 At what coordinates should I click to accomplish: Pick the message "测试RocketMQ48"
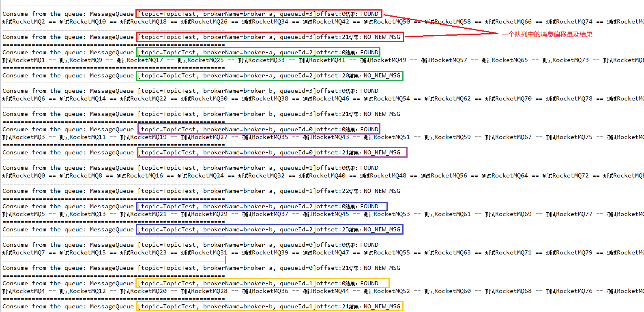coord(383,175)
